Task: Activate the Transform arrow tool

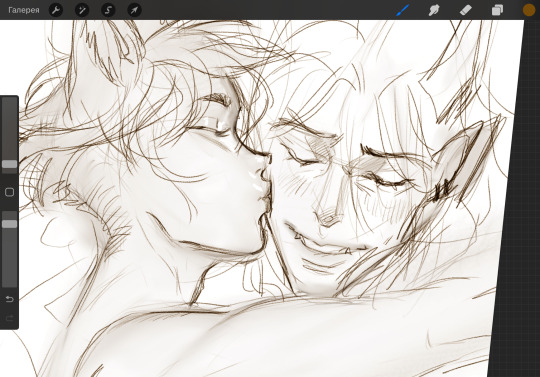Action: (134, 10)
